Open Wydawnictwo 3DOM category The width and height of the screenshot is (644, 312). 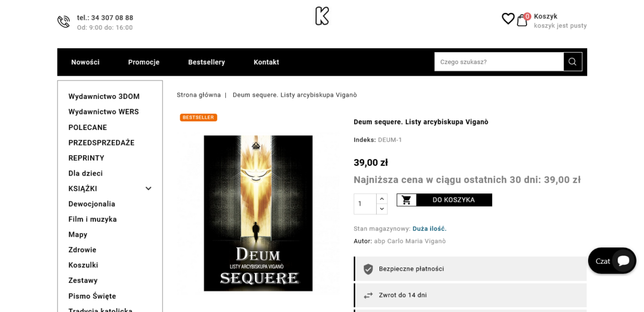(x=104, y=97)
